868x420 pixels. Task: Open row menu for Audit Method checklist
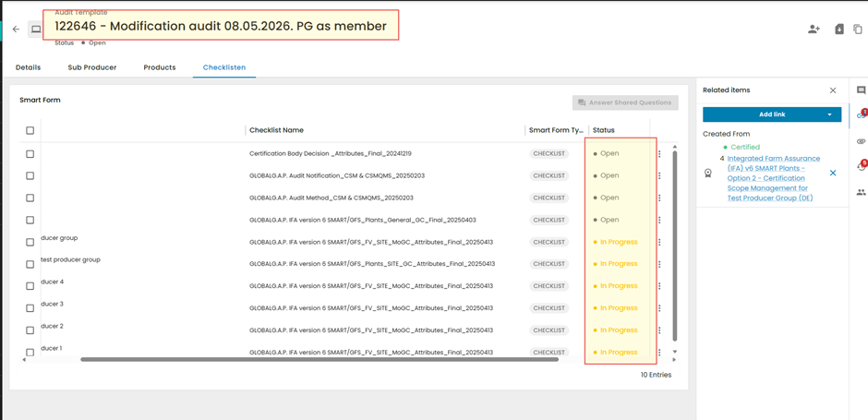(659, 198)
